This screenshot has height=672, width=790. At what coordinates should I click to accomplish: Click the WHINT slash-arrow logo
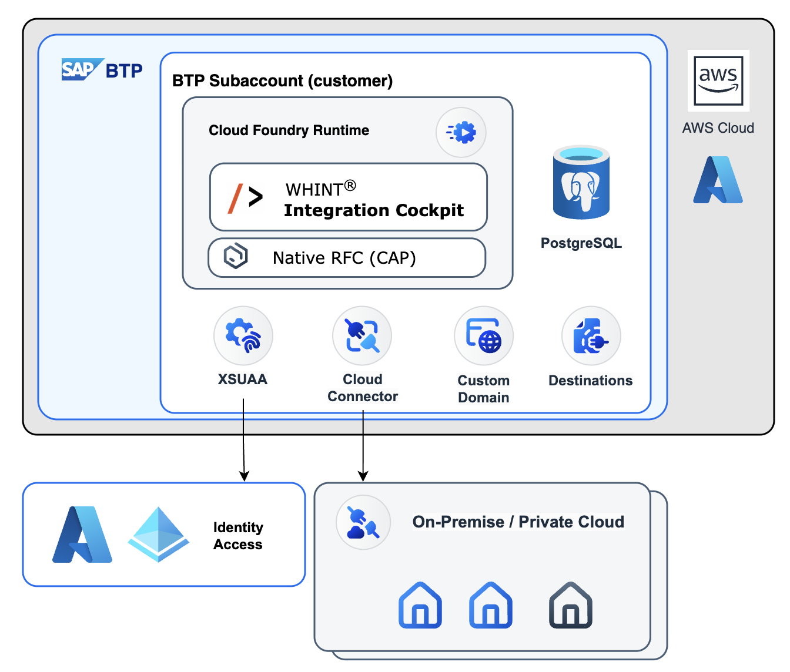pyautogui.click(x=245, y=198)
